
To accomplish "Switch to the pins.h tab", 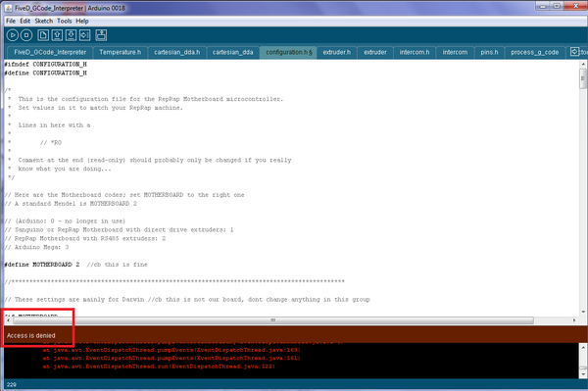I will pos(489,53).
